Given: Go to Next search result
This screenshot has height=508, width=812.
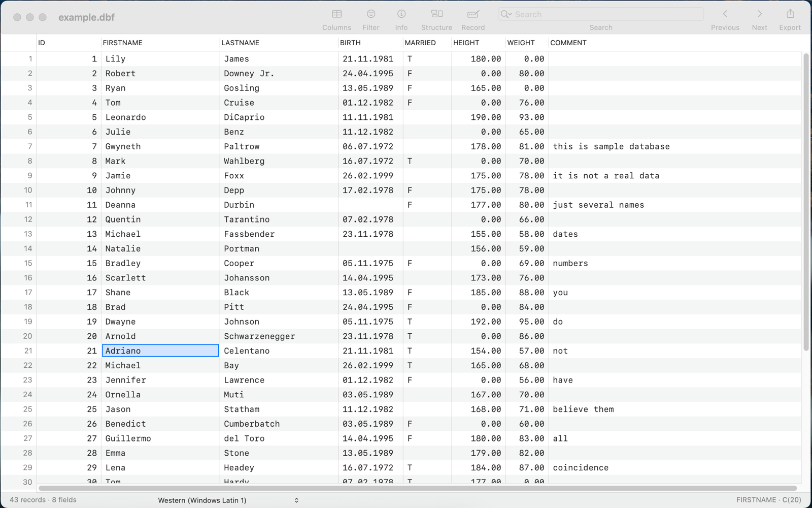Looking at the screenshot, I should pyautogui.click(x=760, y=14).
